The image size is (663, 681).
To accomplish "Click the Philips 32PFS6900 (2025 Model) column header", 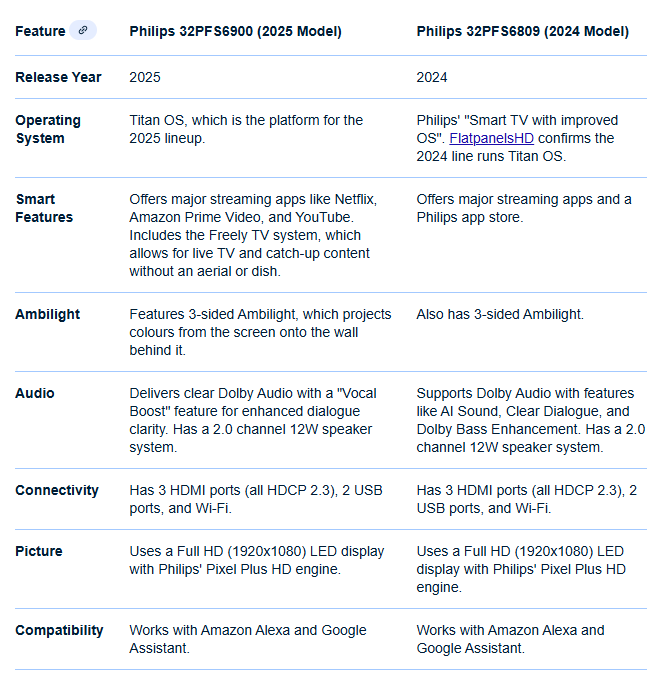I will 235,31.
